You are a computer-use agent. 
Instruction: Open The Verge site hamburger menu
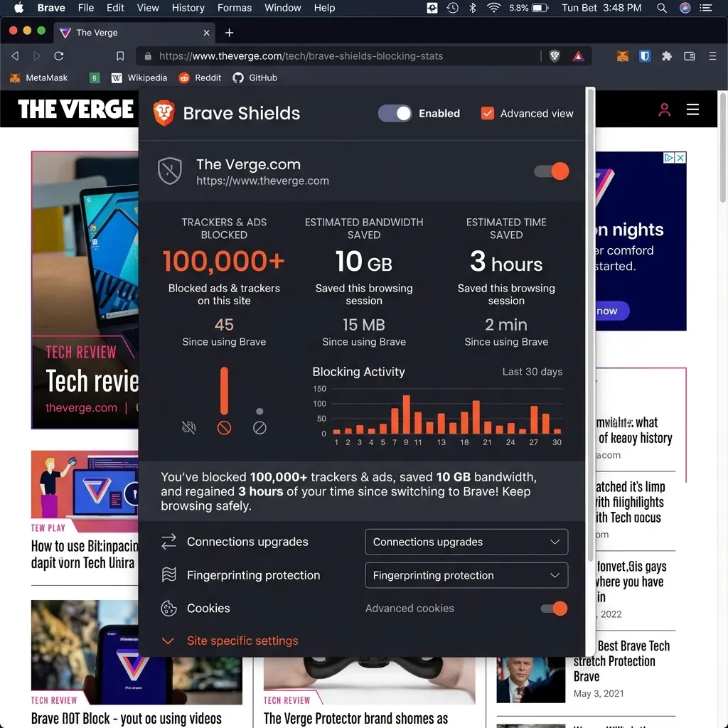point(692,109)
